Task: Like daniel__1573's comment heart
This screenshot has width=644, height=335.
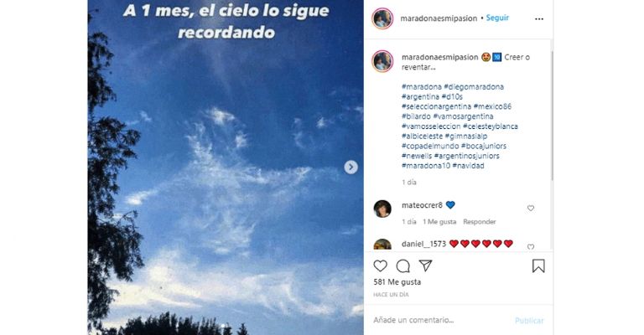Action: point(531,247)
